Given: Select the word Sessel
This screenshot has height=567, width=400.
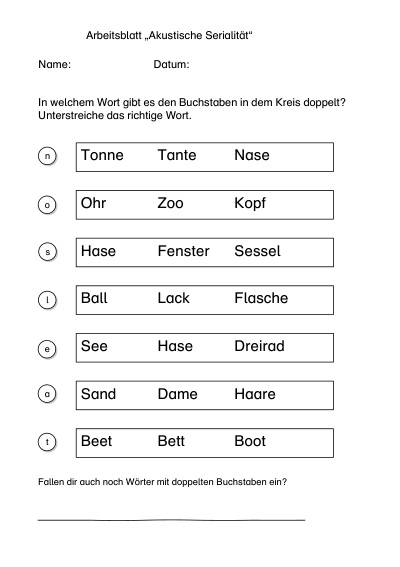Looking at the screenshot, I should coord(258,251).
